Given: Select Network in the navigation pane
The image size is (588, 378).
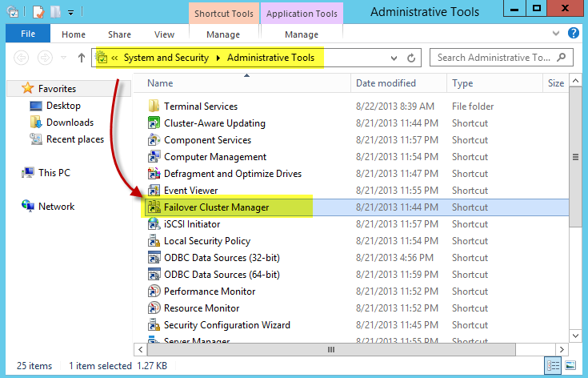Looking at the screenshot, I should (x=56, y=207).
